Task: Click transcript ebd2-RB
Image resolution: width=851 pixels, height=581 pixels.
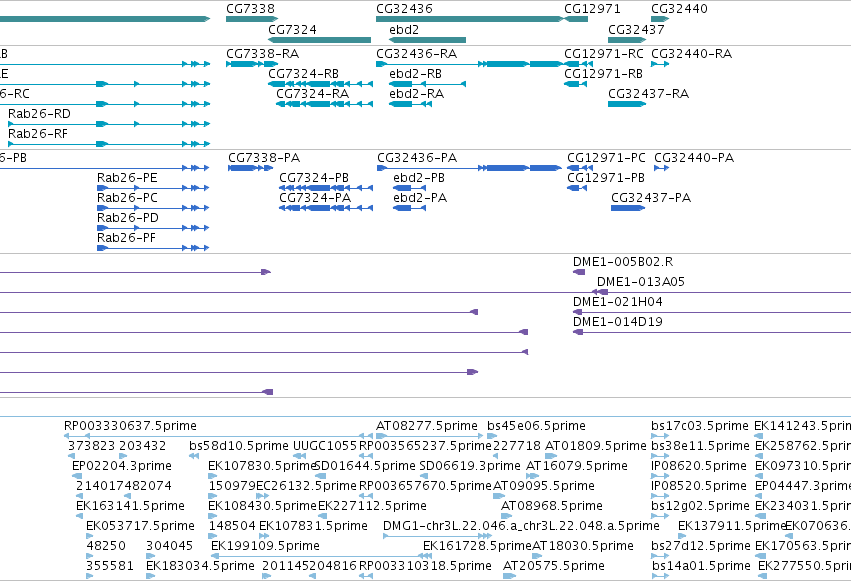Action: point(415,74)
